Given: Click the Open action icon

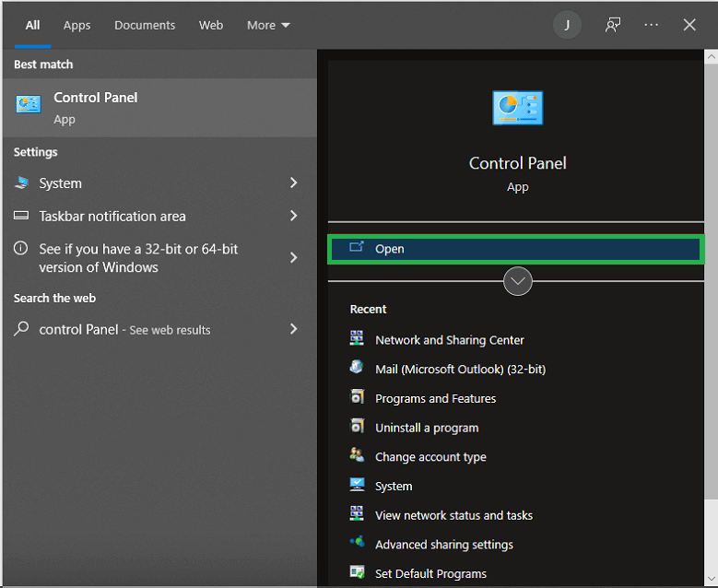Looking at the screenshot, I should coord(357,247).
